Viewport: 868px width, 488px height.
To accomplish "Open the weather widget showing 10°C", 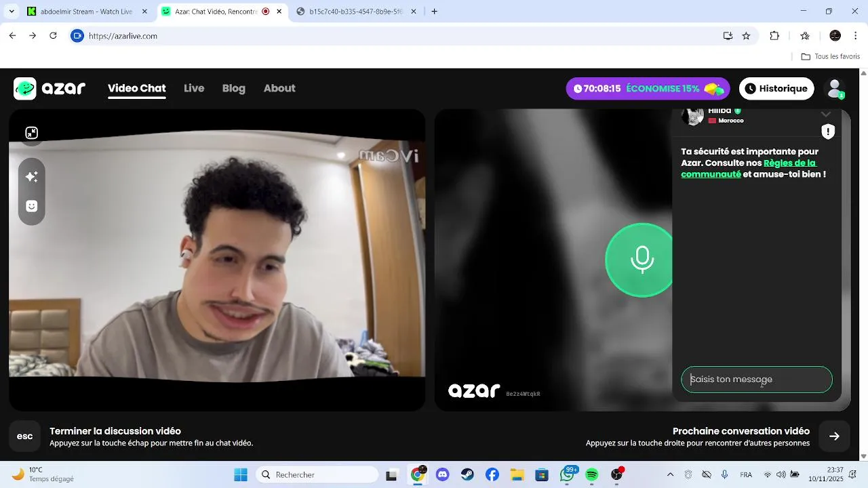I will (43, 474).
